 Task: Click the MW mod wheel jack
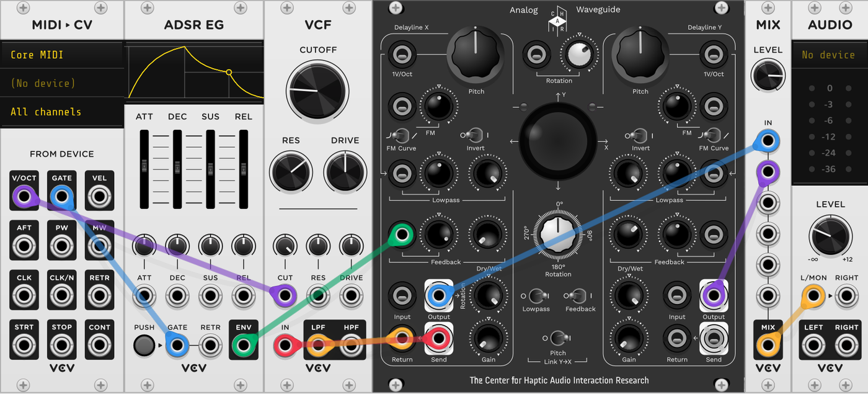(x=99, y=247)
